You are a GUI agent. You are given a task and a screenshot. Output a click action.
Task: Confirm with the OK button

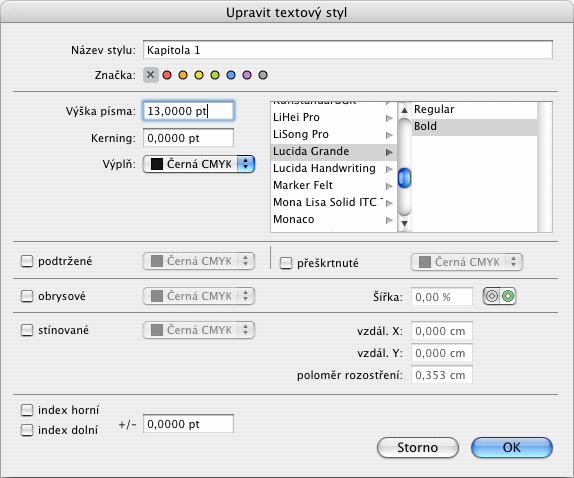[x=512, y=447]
